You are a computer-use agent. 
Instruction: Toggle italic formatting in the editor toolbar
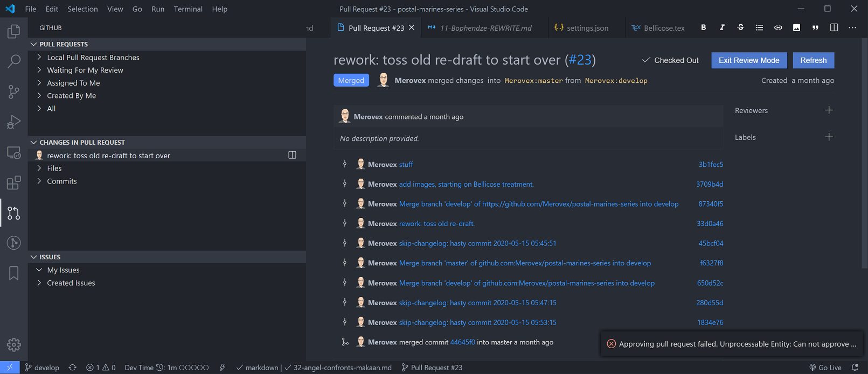click(722, 27)
